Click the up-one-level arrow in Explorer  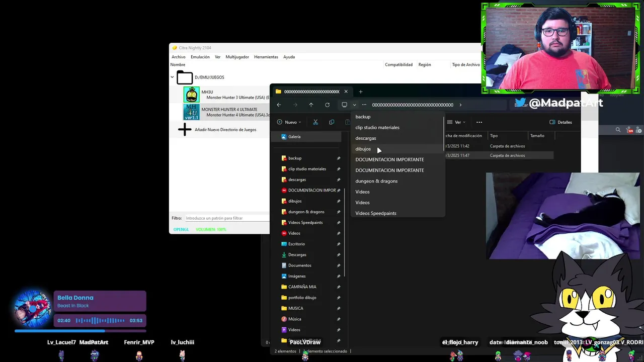pos(311,105)
